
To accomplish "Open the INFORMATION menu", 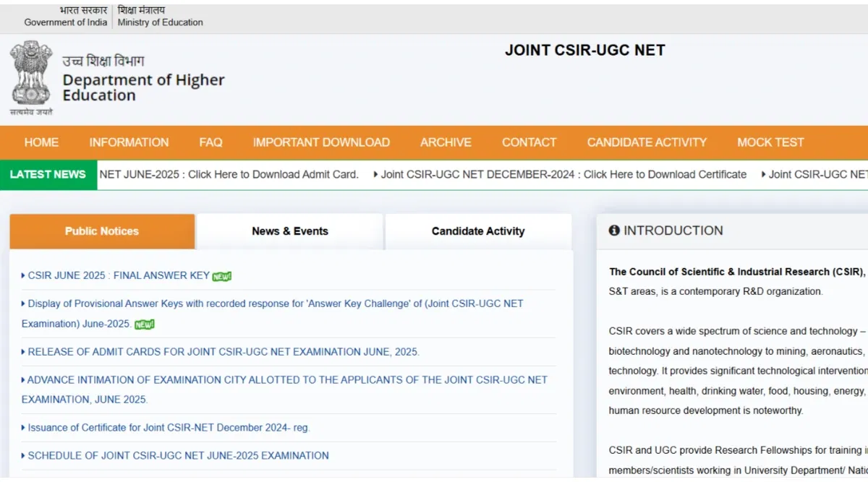I will pyautogui.click(x=129, y=142).
